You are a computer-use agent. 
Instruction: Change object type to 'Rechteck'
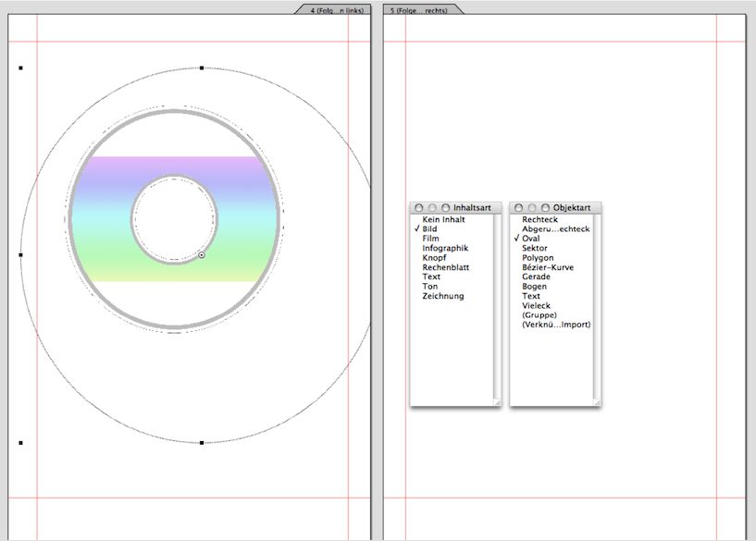(539, 219)
